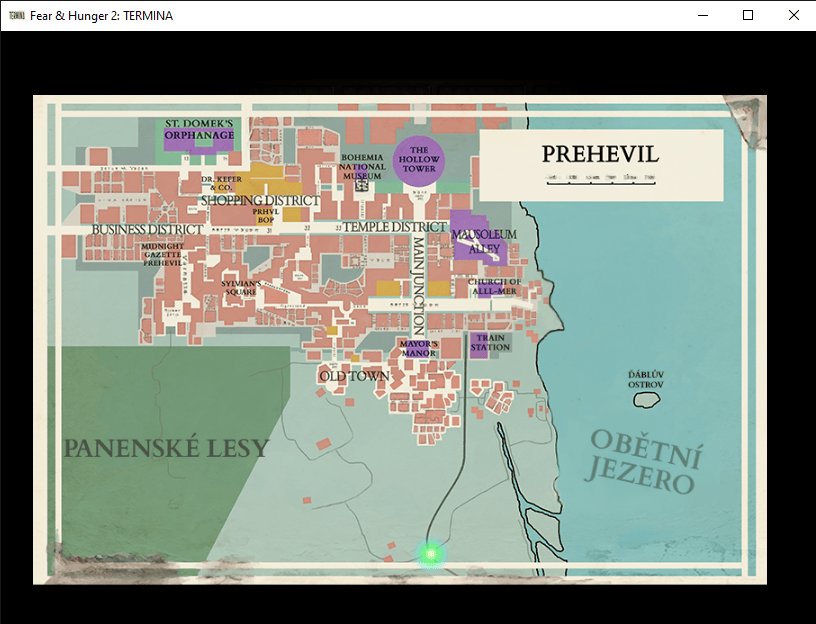Click the window title Fear & Hunger 2: TERMINA
816x624 pixels.
click(101, 16)
